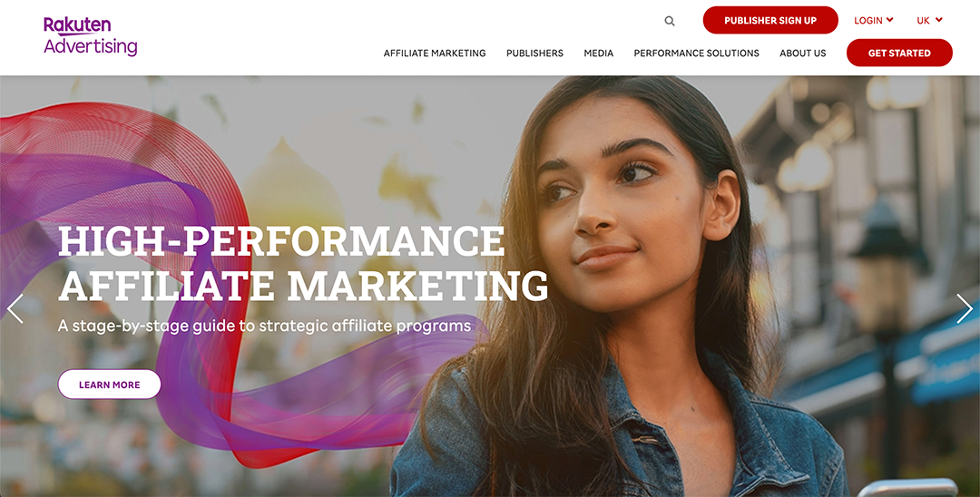Click the Rakuten Advertising logo
Image resolution: width=980 pixels, height=497 pixels.
click(91, 37)
